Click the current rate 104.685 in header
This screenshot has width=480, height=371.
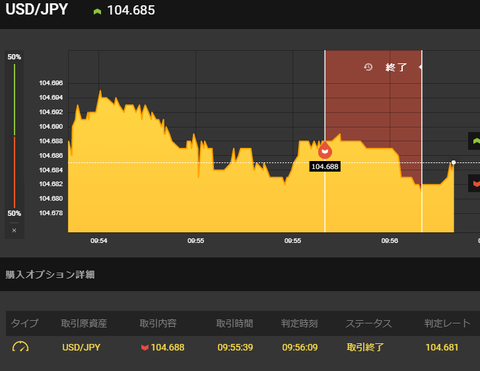131,10
